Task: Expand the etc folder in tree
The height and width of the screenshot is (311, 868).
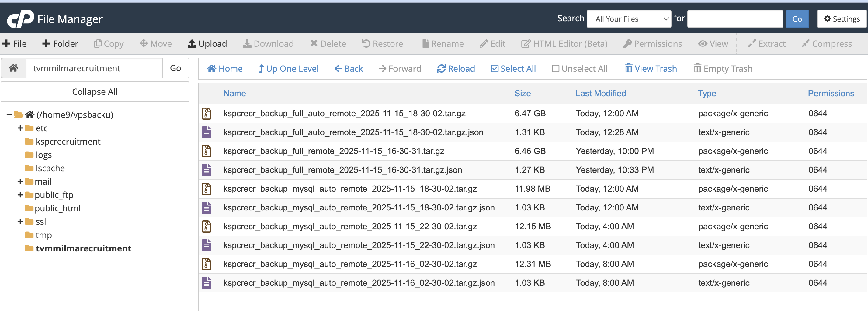Action: [20, 128]
